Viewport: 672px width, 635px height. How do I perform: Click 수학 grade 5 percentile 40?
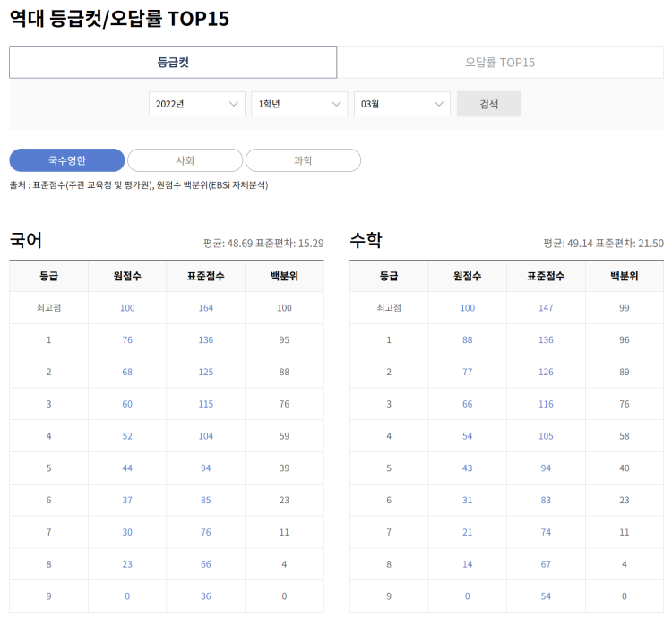624,468
